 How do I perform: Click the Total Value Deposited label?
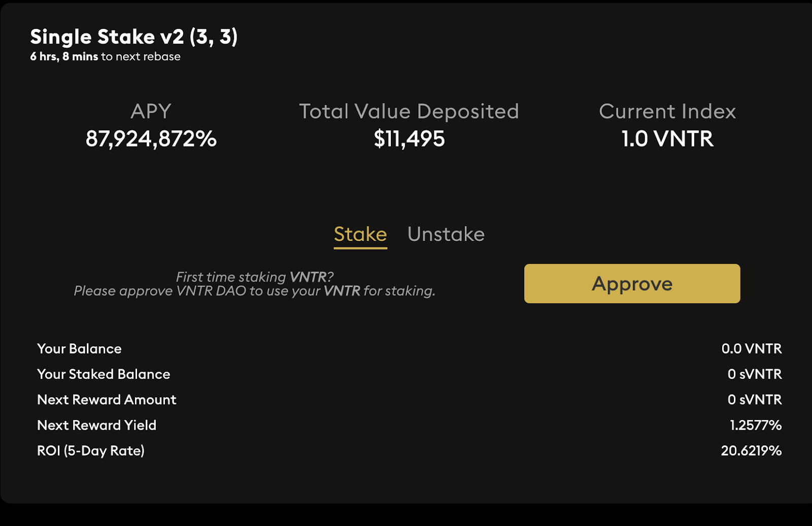coord(409,112)
